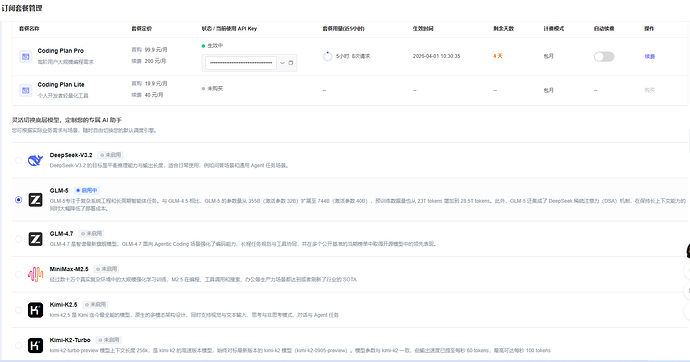Image resolution: width=690 pixels, height=362 pixels.
Task: Click the orange "4天" remaining days value
Action: click(498, 56)
